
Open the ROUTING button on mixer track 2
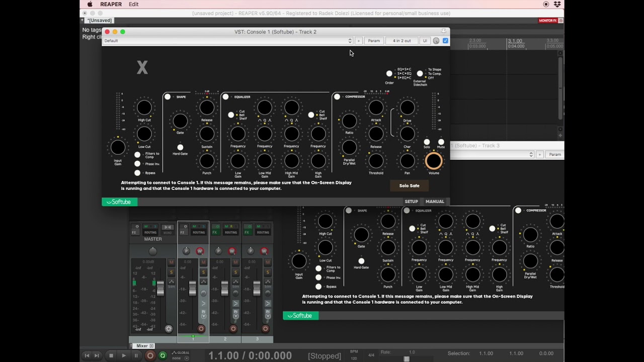tap(230, 229)
